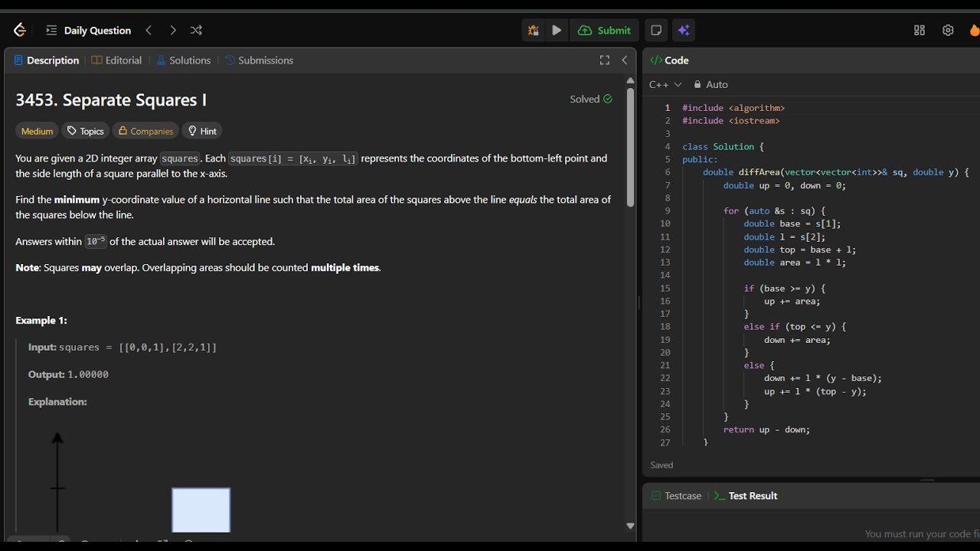Click the "up += l * (top - y);" line
Viewport: 980px width, 551px height.
coord(815,391)
